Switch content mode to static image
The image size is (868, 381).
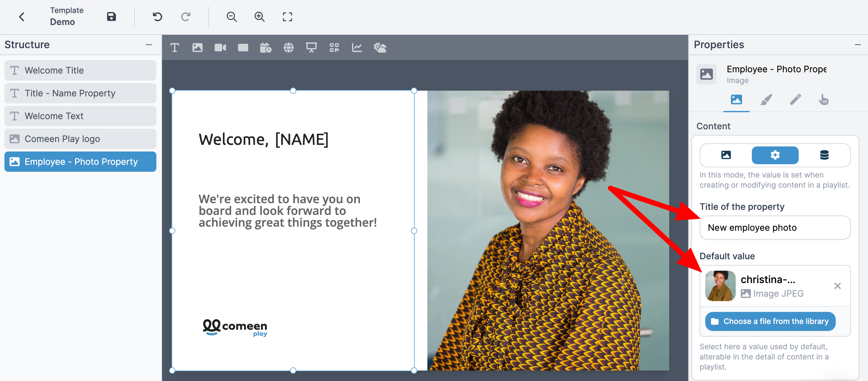[726, 155]
